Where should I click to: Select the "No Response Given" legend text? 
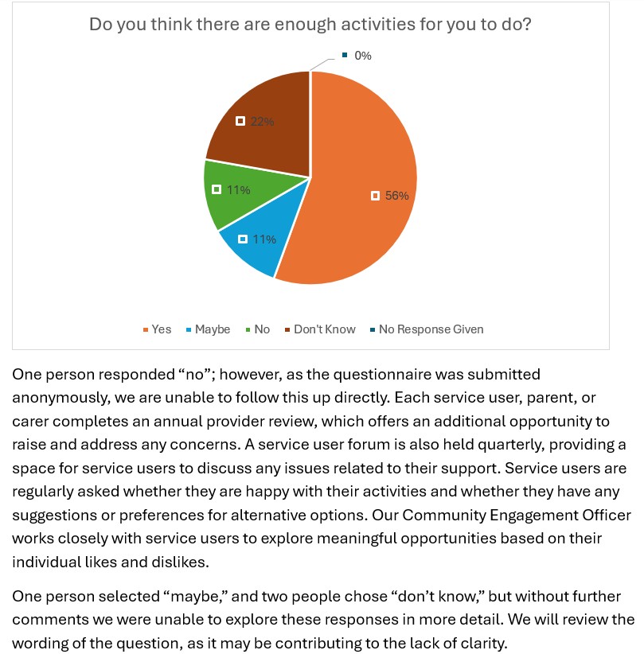(431, 329)
